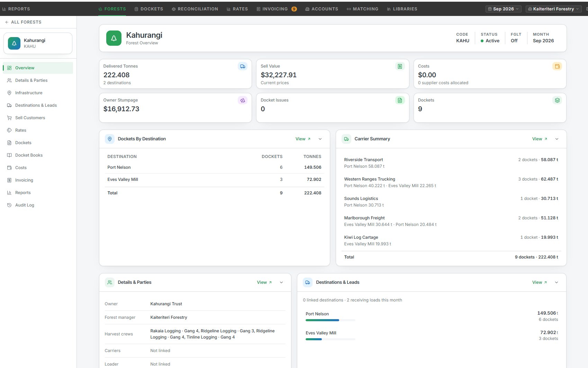Collapse the Carrier Summary panel
This screenshot has height=368, width=588.
click(557, 139)
